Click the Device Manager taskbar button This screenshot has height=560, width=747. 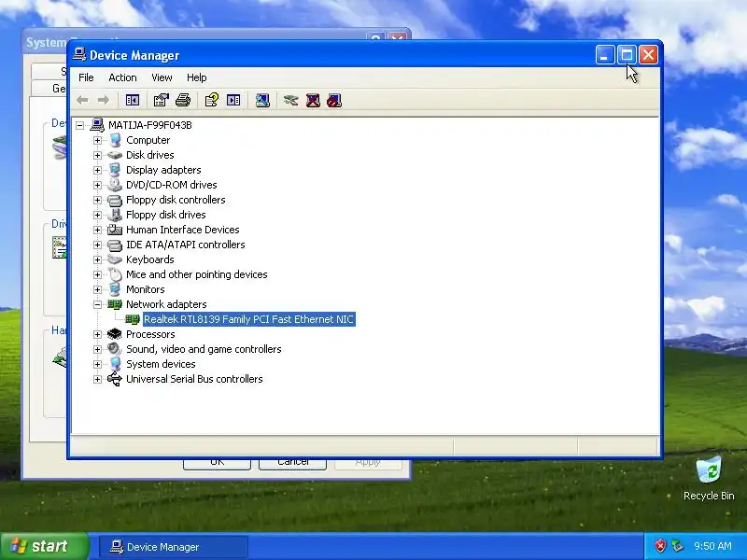tap(174, 547)
